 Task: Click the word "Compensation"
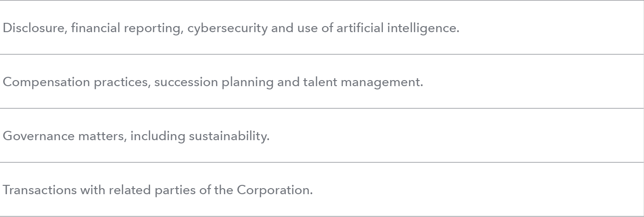[x=46, y=82]
